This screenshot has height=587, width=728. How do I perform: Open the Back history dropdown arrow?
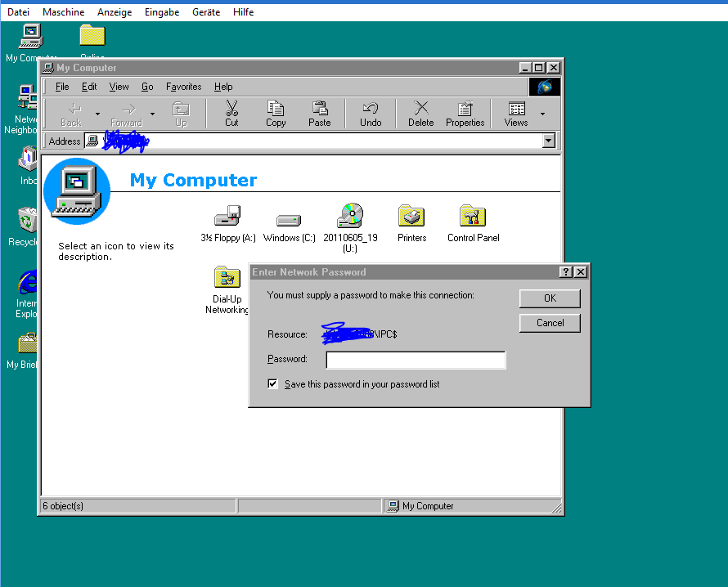[x=97, y=114]
